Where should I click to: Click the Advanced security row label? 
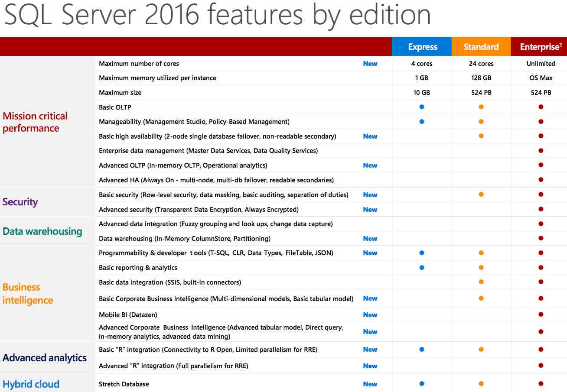[x=199, y=209]
